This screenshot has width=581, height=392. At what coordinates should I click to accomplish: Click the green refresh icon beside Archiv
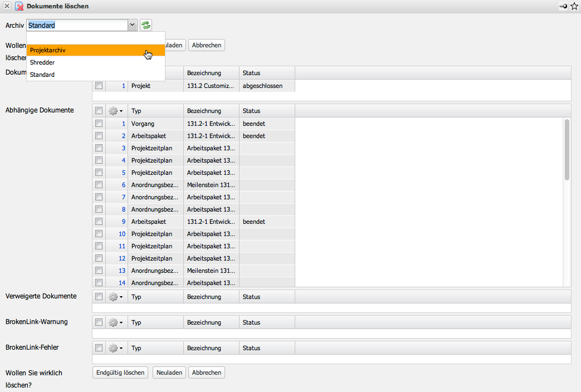145,25
